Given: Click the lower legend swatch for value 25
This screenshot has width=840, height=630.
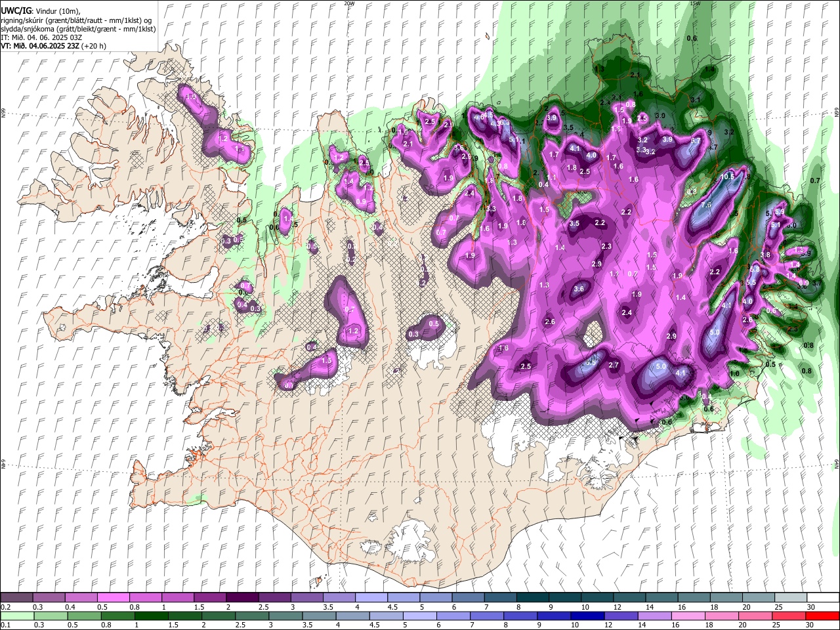Looking at the screenshot, I should click(x=789, y=616).
